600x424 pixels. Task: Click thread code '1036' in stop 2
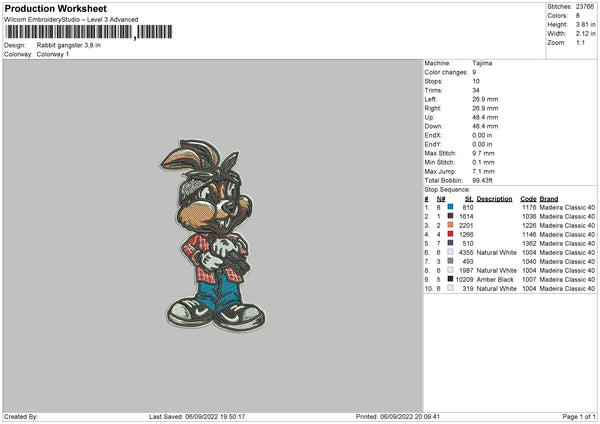pyautogui.click(x=529, y=217)
